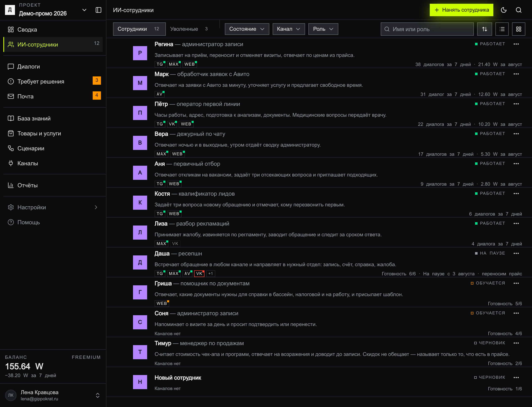
Task: Click the AV channel tag for Марк
Action: pyautogui.click(x=159, y=94)
